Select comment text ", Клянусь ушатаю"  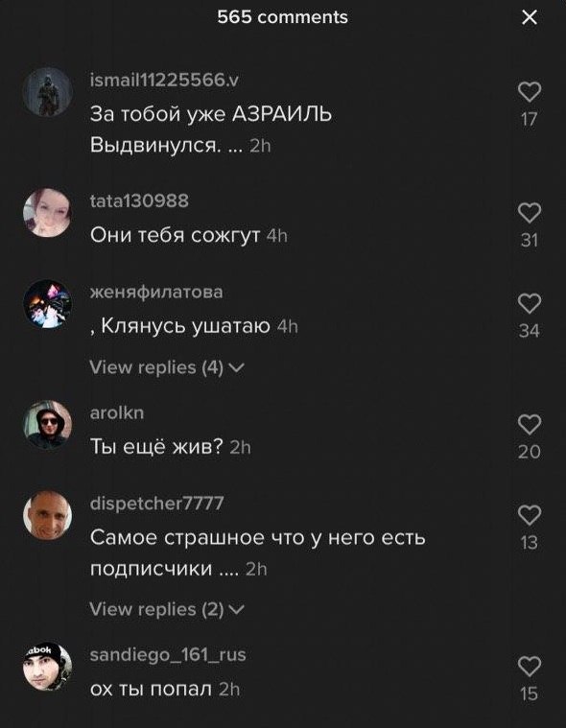tap(179, 326)
